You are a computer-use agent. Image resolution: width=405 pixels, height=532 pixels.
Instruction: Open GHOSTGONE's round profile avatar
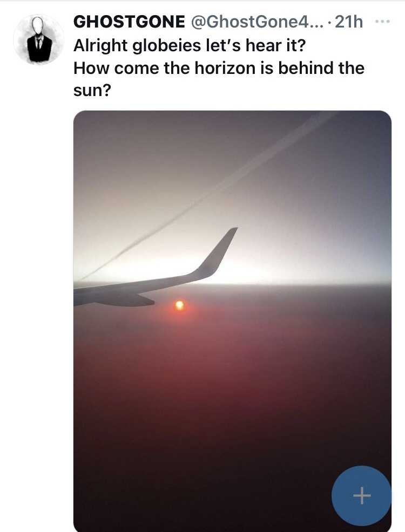point(38,39)
